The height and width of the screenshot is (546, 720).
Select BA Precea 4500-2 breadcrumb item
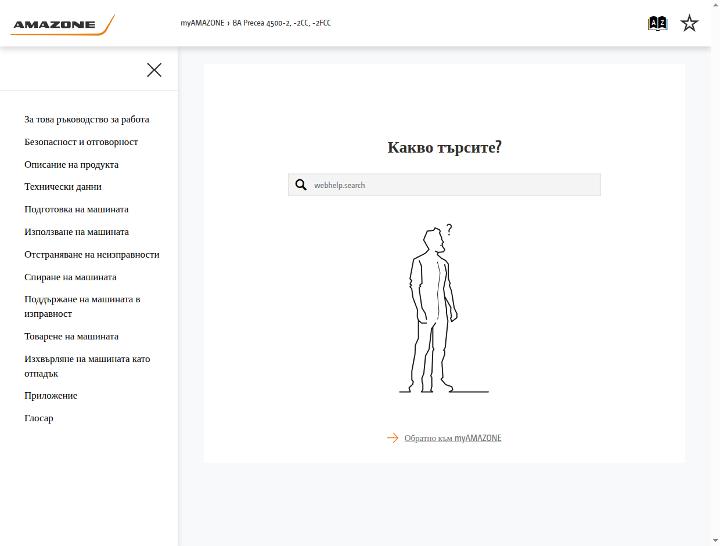click(x=281, y=23)
